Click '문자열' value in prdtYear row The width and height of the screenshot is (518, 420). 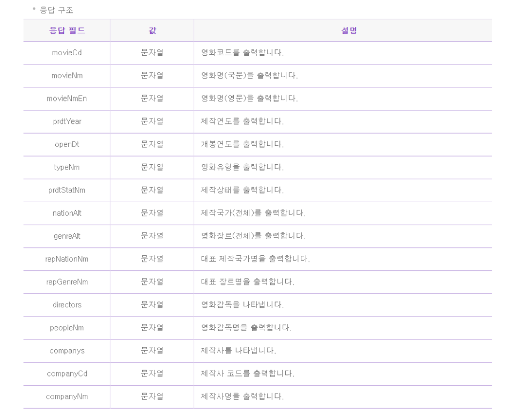tap(152, 121)
